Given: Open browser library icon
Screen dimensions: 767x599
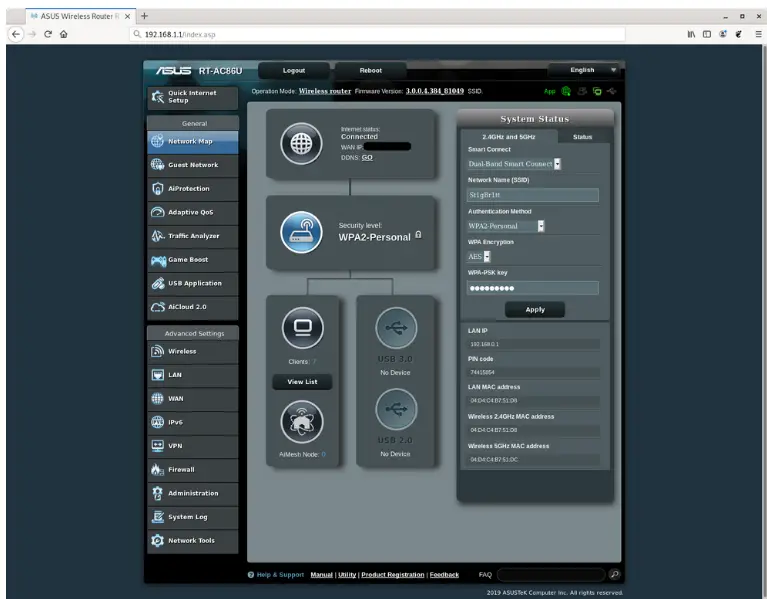Looking at the screenshot, I should coord(691,34).
